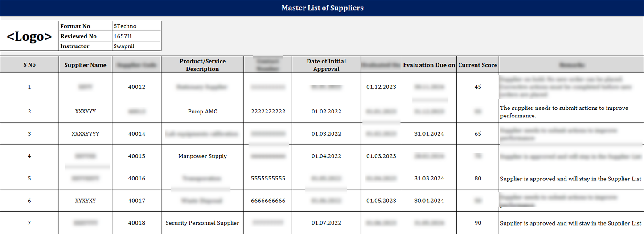644x234 pixels.
Task: Click the Current Score column header
Action: 477,65
